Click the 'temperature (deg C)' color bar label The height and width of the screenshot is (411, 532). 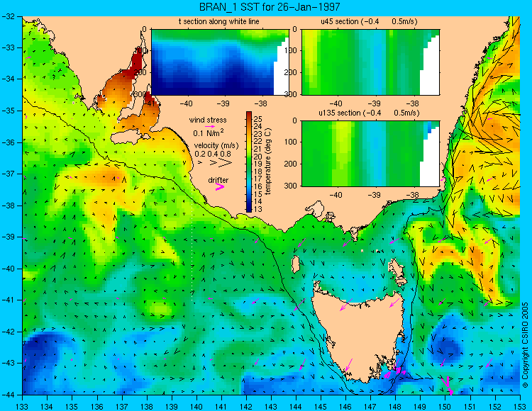point(268,162)
